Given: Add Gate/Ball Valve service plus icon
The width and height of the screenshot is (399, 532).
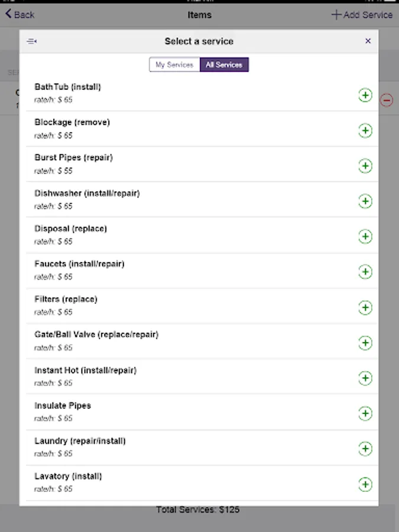Looking at the screenshot, I should [x=365, y=343].
